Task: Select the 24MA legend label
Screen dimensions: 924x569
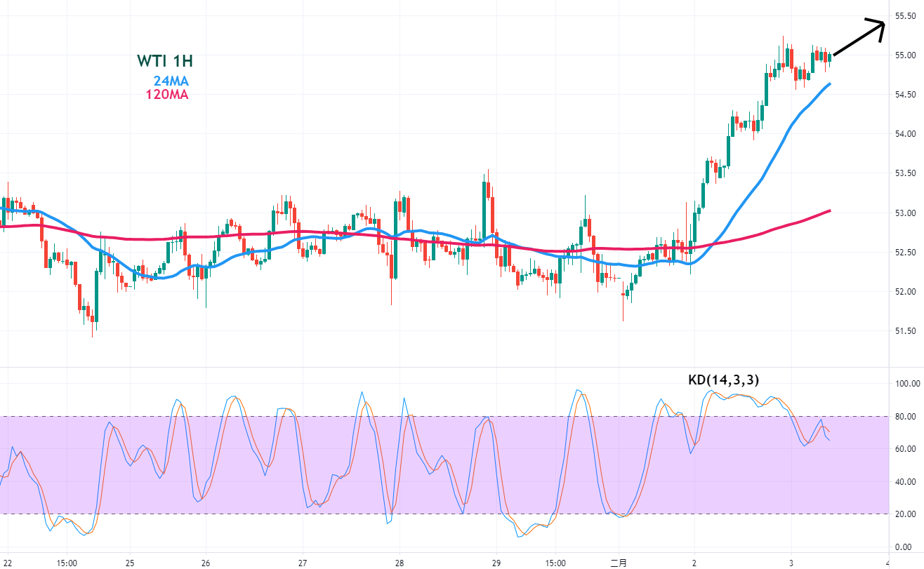Action: pos(171,81)
